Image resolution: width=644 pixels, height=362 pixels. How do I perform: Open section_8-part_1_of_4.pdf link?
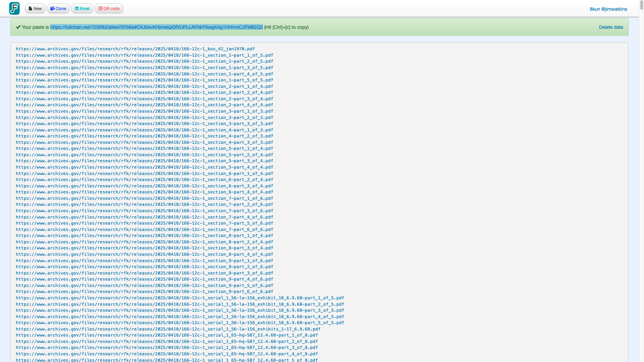pos(145,236)
